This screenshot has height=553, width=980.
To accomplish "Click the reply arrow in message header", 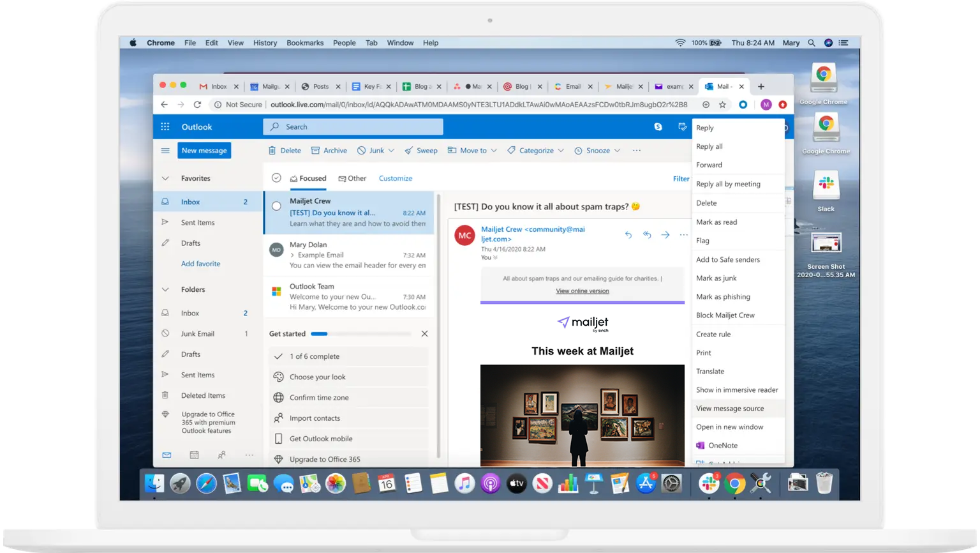I will point(628,235).
